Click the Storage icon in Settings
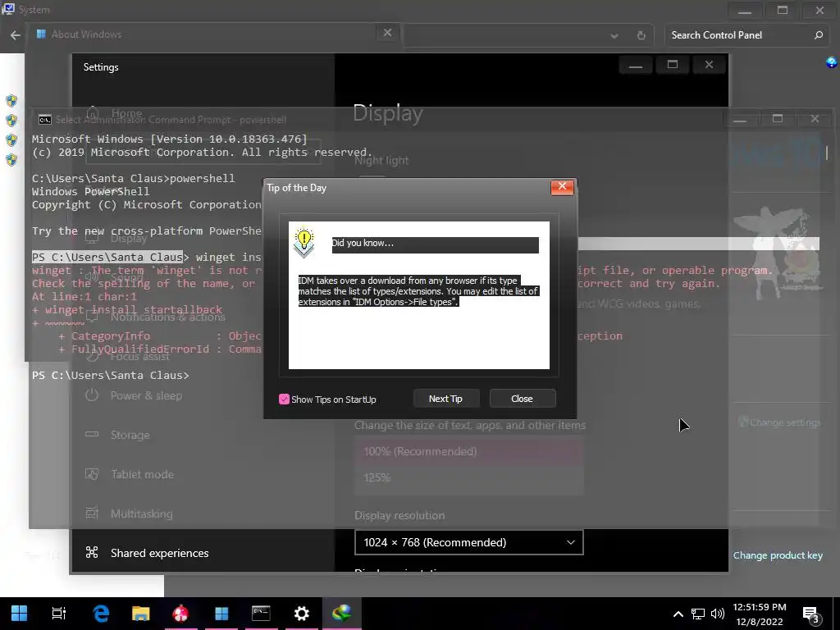Viewport: 840px width, 630px height. (x=92, y=434)
